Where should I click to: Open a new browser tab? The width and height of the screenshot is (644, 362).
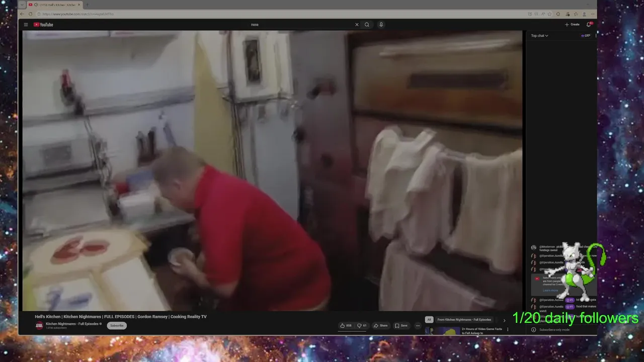coord(87,5)
